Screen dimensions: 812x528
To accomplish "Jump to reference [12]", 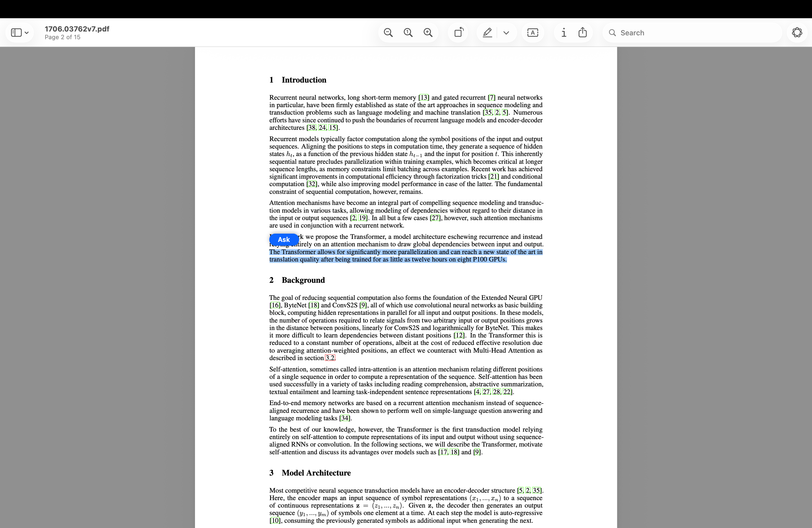I will pyautogui.click(x=459, y=335).
